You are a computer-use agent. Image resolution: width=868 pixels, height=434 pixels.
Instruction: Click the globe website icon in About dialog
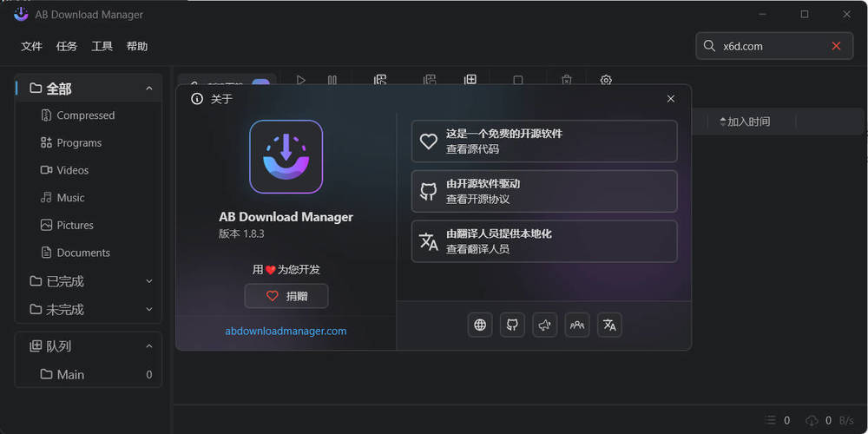(480, 325)
